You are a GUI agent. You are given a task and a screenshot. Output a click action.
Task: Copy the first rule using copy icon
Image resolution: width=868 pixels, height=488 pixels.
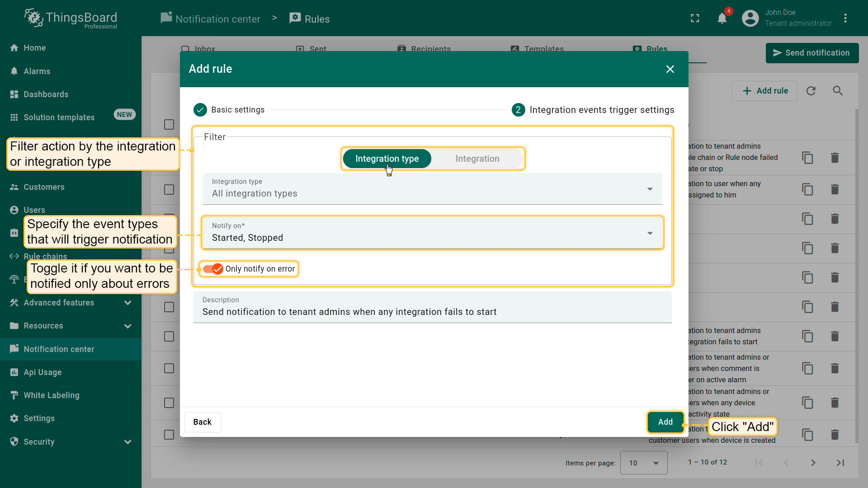point(807,158)
